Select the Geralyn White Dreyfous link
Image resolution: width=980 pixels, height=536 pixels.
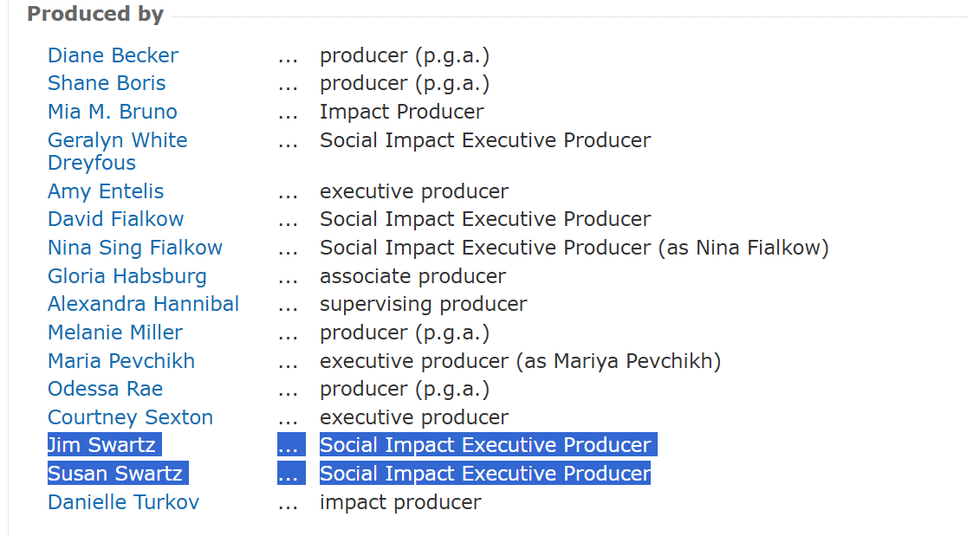point(117,140)
